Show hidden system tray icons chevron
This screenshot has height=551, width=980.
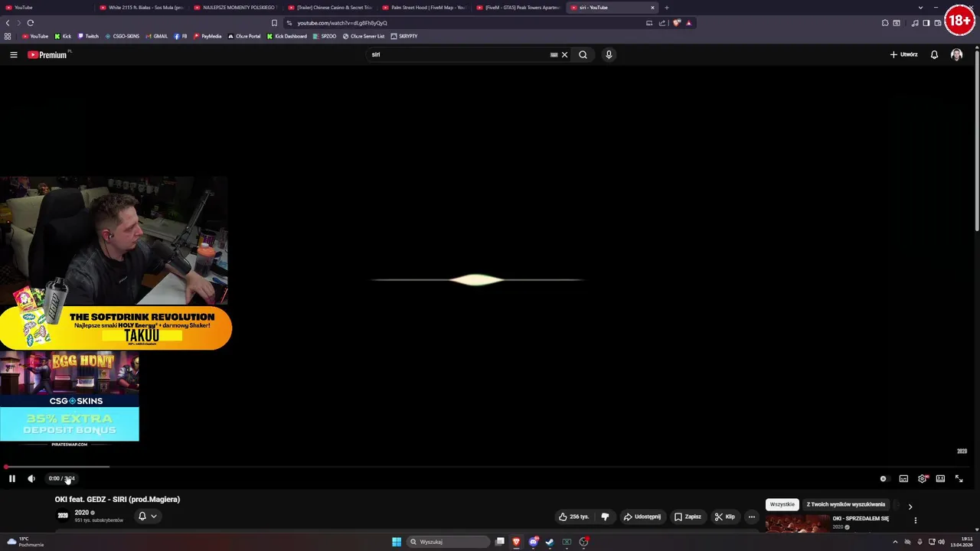click(895, 542)
